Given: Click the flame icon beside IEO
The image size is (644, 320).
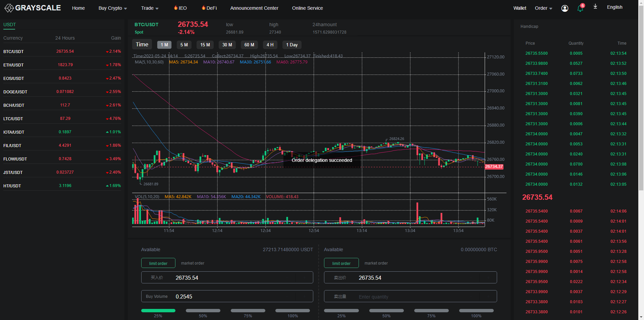Looking at the screenshot, I should (x=175, y=8).
